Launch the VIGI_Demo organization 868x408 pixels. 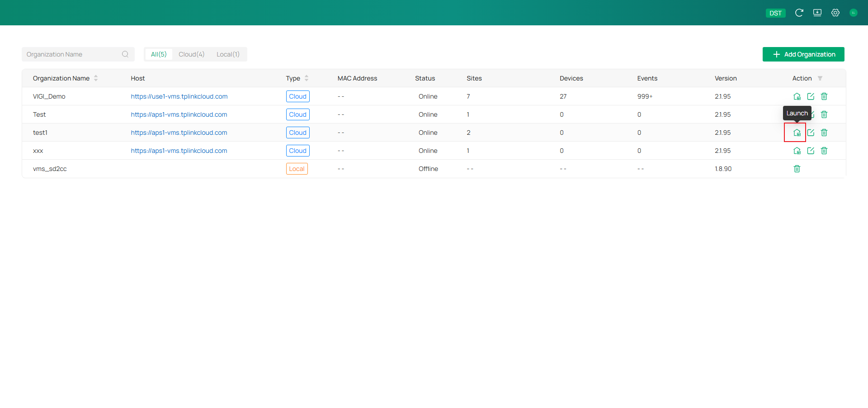pos(797,96)
